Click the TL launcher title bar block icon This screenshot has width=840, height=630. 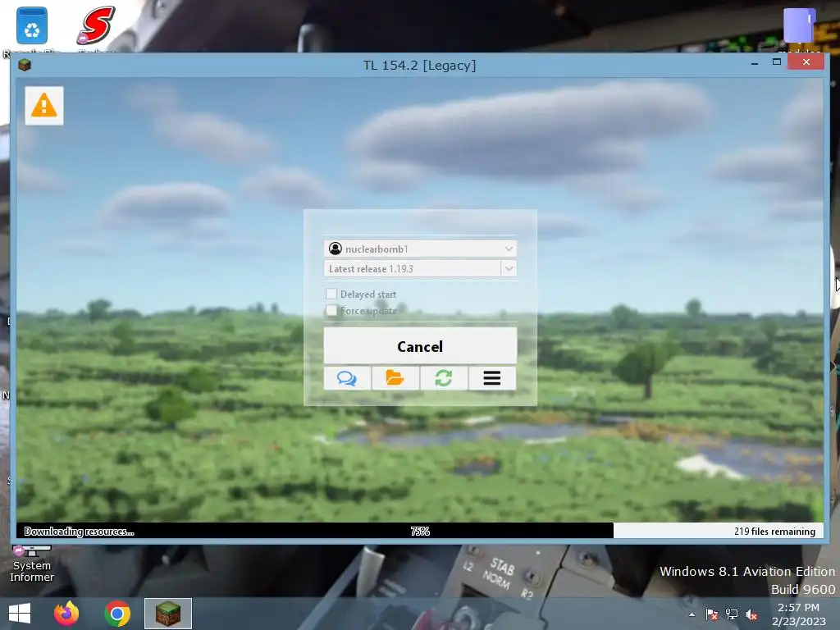pos(25,65)
